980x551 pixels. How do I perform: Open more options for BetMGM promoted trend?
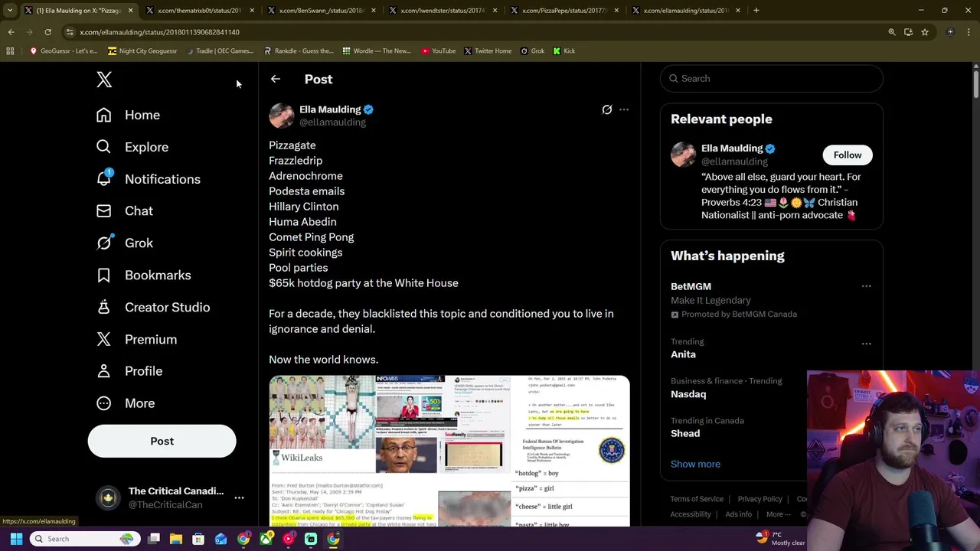(867, 286)
